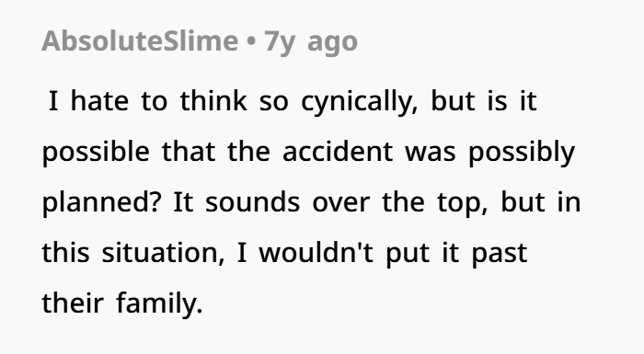The height and width of the screenshot is (354, 644).
Task: Click the word "family." ending the comment
Action: click(x=160, y=304)
